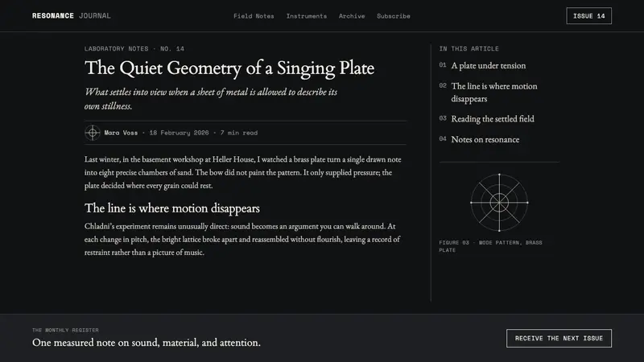The height and width of the screenshot is (362, 644).
Task: Open the Archive nav item
Action: click(x=352, y=16)
